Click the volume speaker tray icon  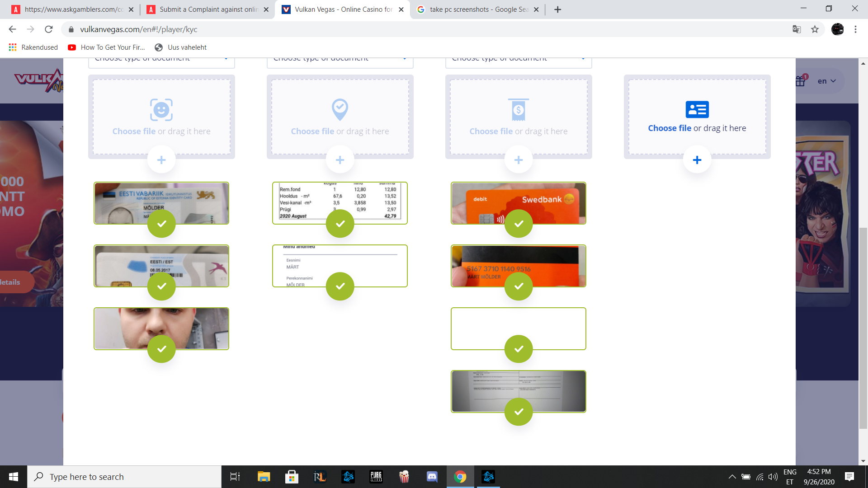(x=773, y=477)
